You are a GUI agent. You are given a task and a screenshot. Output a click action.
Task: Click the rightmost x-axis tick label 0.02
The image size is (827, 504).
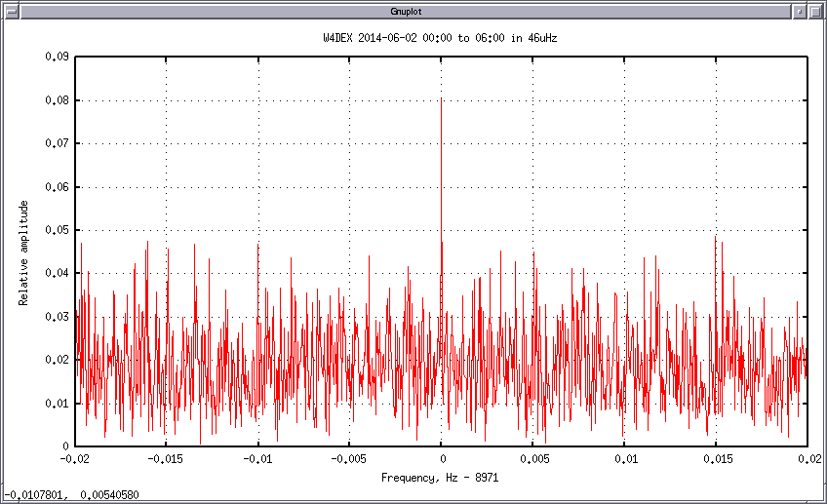807,458
